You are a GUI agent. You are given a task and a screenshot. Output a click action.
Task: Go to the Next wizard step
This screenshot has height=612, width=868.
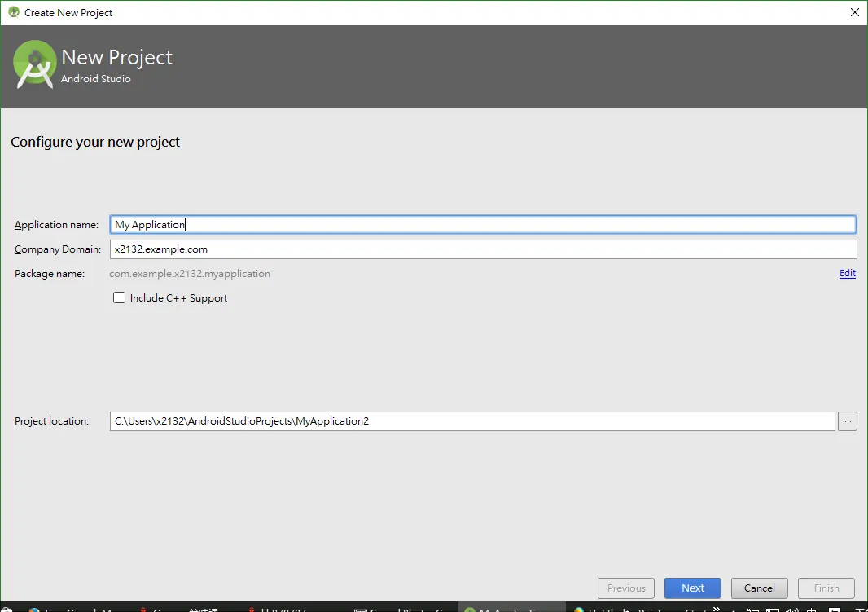(692, 588)
